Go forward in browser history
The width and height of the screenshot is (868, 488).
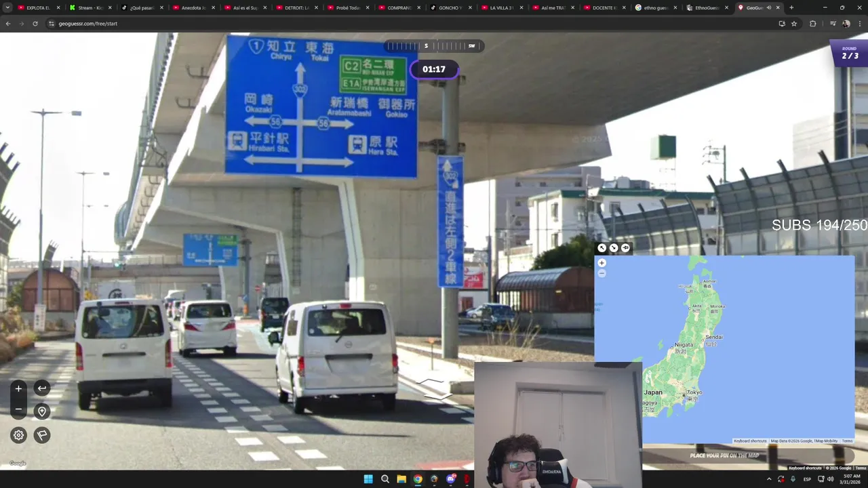coord(22,24)
